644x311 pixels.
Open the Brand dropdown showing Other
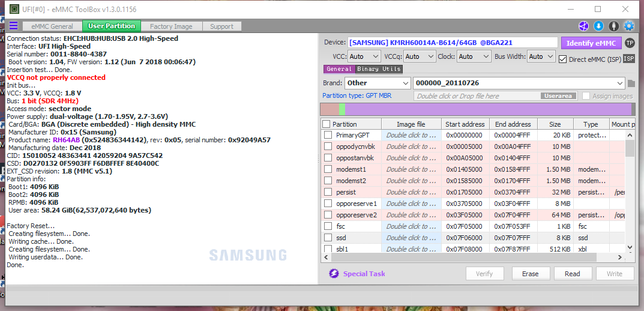[x=378, y=83]
